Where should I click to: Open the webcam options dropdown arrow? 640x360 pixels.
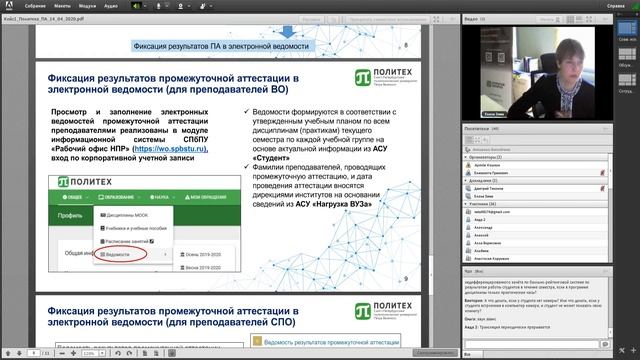(189, 6)
